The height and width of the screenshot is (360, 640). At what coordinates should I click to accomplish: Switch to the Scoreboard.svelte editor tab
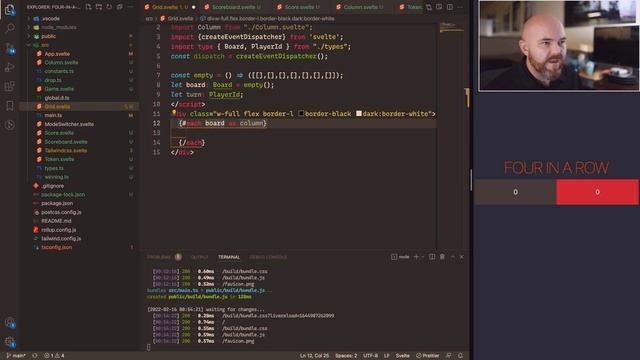click(x=233, y=7)
